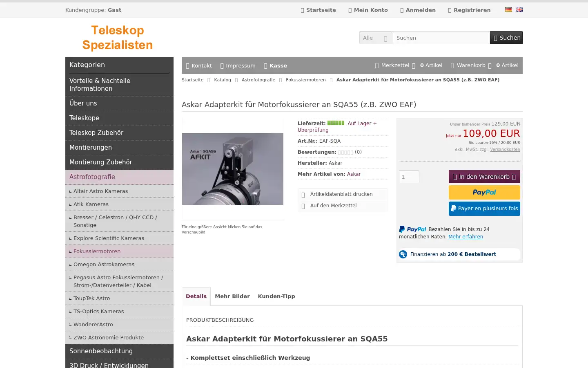Viewport: 588px width, 368px height.
Task: Open Pegasus Astro Fokussiermotoren subcategory
Action: [119, 281]
